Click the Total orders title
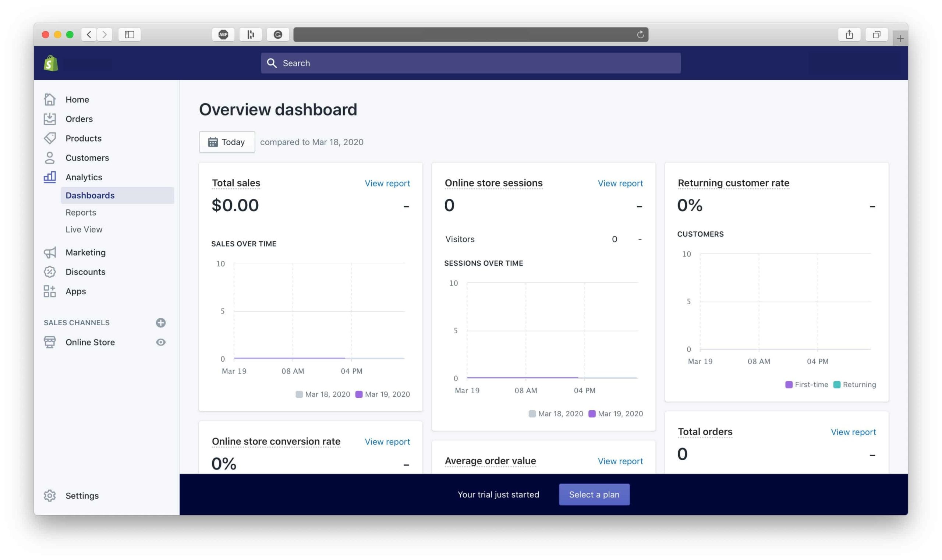The width and height of the screenshot is (942, 560). click(x=705, y=432)
